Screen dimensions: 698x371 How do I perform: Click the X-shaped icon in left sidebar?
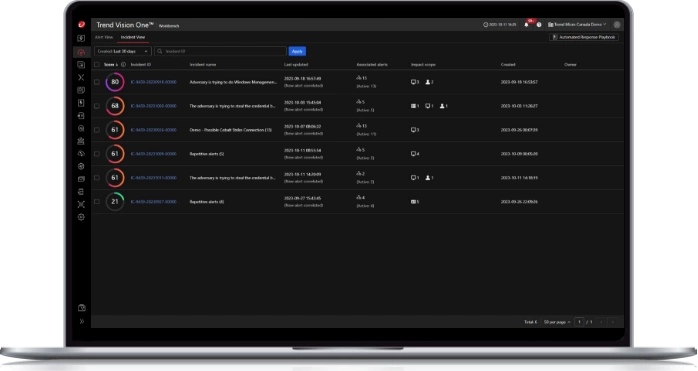81,77
